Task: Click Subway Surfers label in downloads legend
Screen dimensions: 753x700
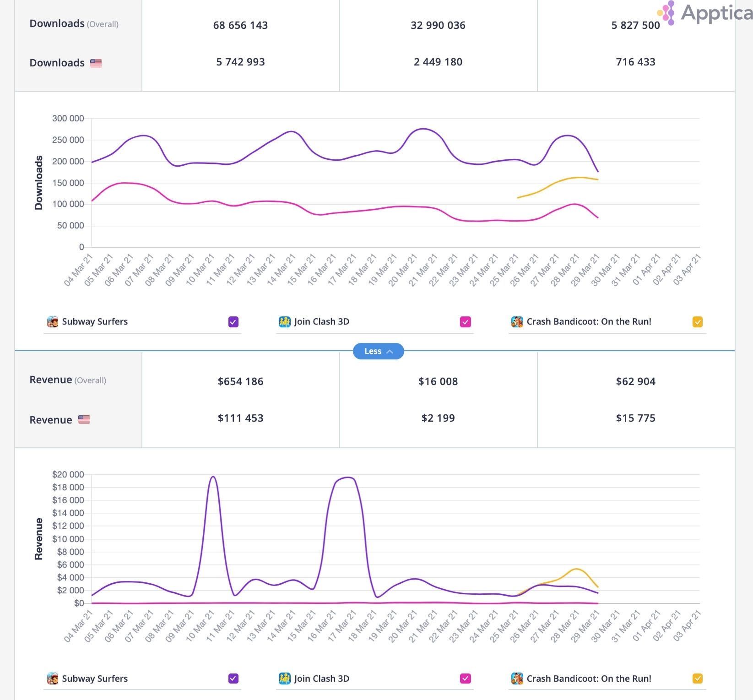Action: pos(95,321)
